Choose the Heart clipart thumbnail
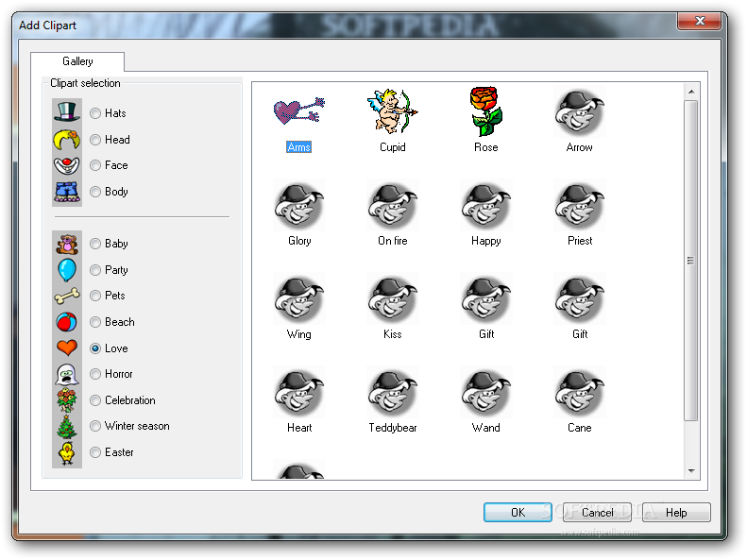 [x=299, y=393]
